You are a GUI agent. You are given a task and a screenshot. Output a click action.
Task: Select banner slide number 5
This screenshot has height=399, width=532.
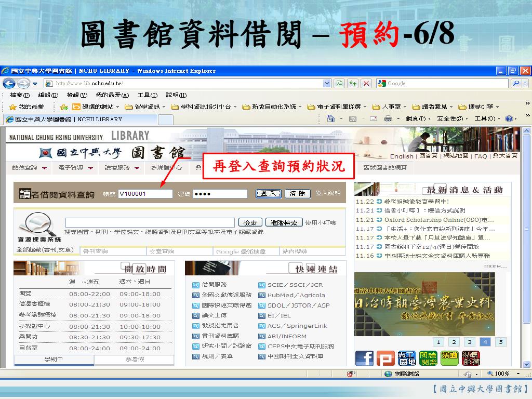point(501,342)
